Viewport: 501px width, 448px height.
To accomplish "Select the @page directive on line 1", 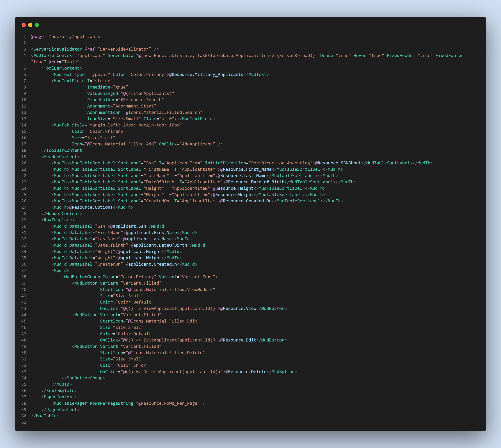I will (37, 36).
